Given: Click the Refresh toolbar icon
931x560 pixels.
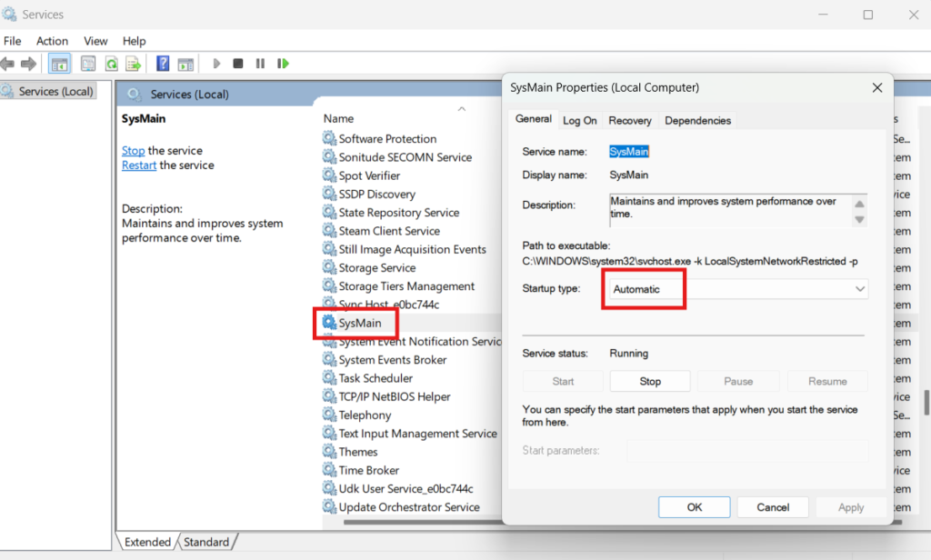Looking at the screenshot, I should coord(111,64).
